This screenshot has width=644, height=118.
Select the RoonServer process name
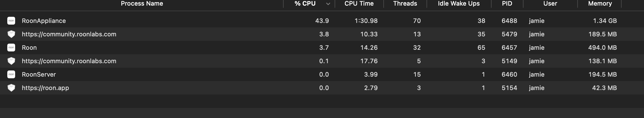click(39, 74)
